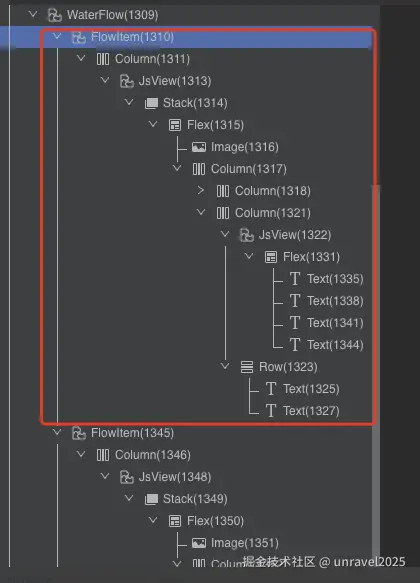This screenshot has width=420, height=583.
Task: Select the Column(1311) label
Action: pos(152,59)
